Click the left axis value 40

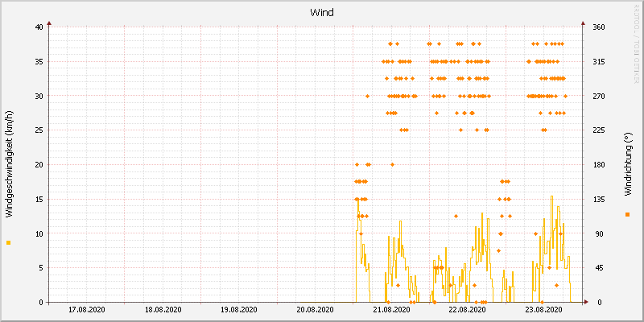[39, 27]
